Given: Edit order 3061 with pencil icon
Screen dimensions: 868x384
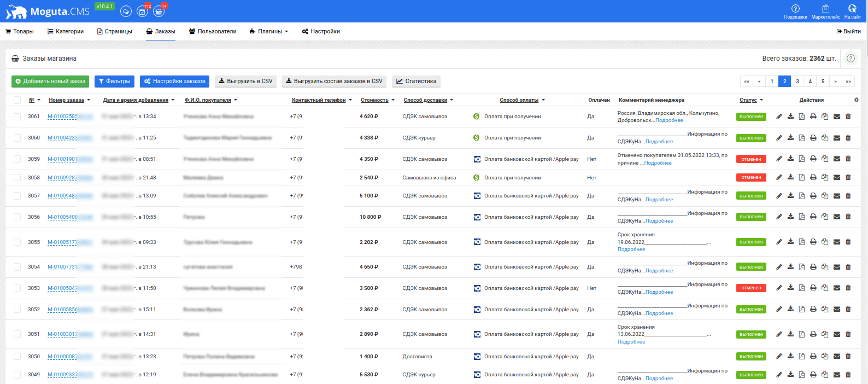Looking at the screenshot, I should tap(779, 117).
